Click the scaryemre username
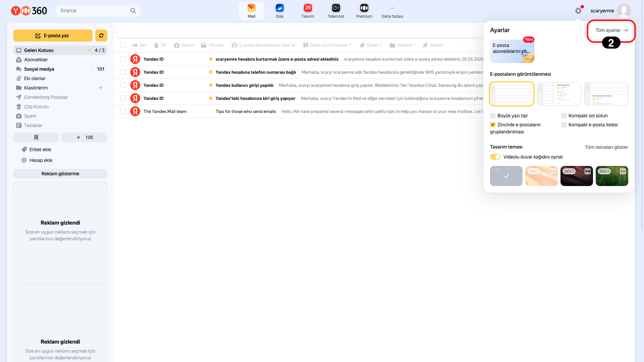 [x=602, y=11]
